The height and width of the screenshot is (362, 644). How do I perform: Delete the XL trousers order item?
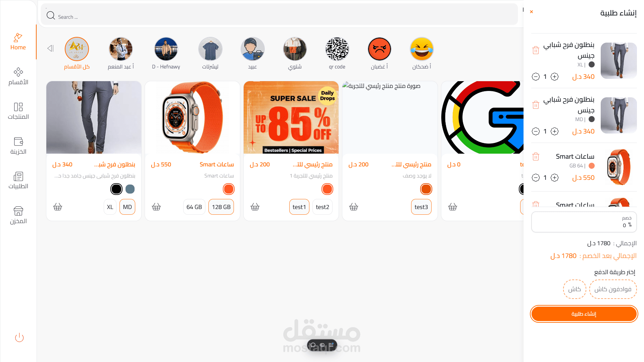(x=536, y=50)
